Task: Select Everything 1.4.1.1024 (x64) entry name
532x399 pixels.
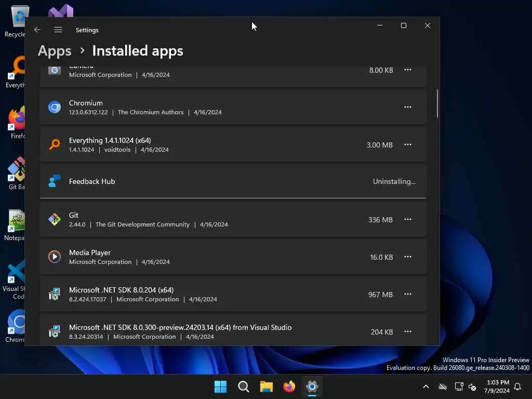Action: (x=110, y=140)
